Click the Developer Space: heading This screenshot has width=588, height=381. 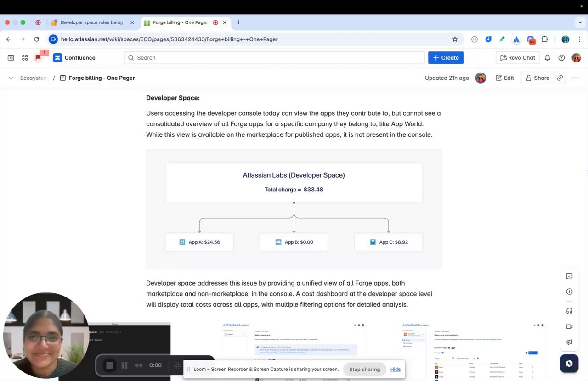click(x=173, y=98)
